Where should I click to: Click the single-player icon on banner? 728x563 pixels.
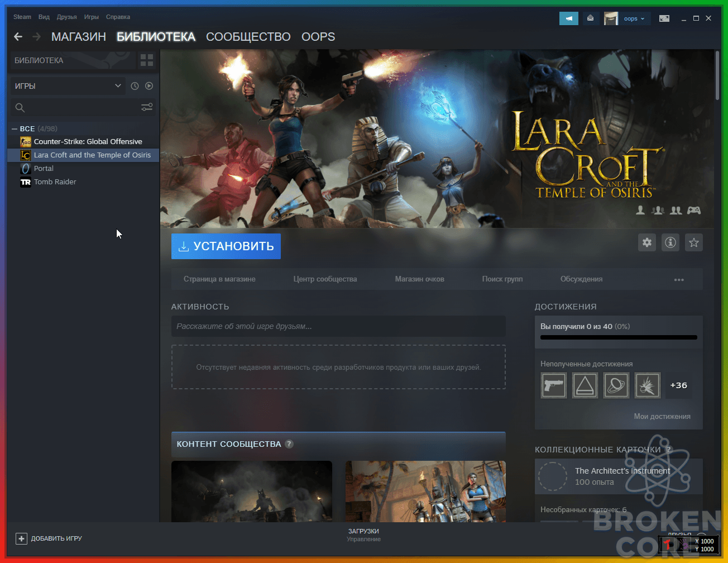click(641, 210)
